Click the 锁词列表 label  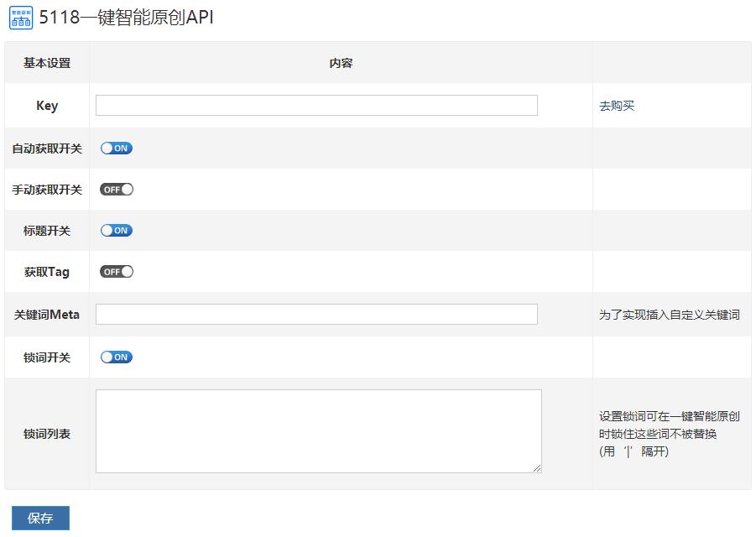47,434
